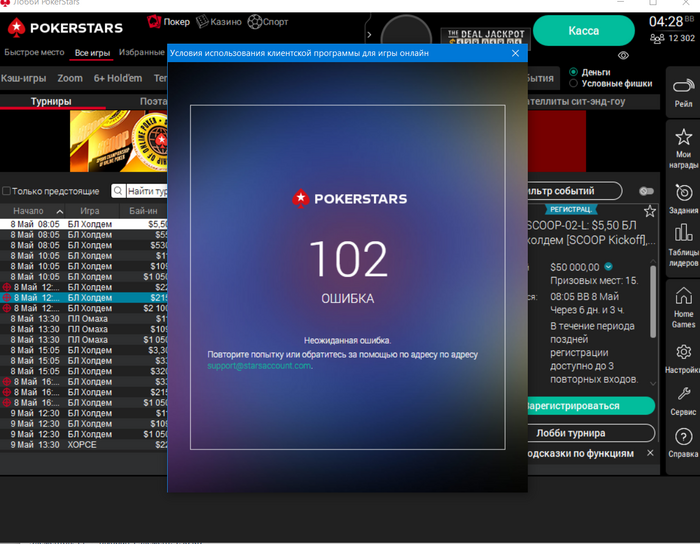The image size is (700, 544).
Task: Open Home Games house icon
Action: tap(683, 296)
